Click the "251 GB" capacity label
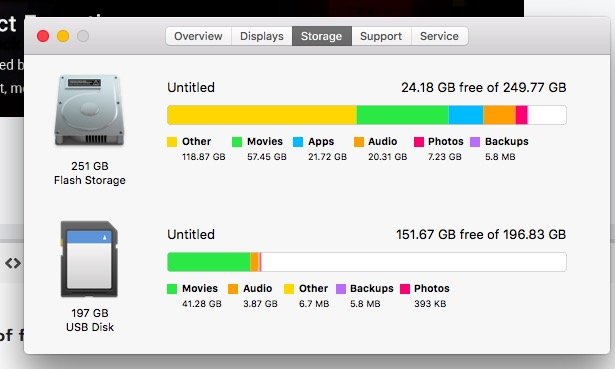 [x=90, y=166]
